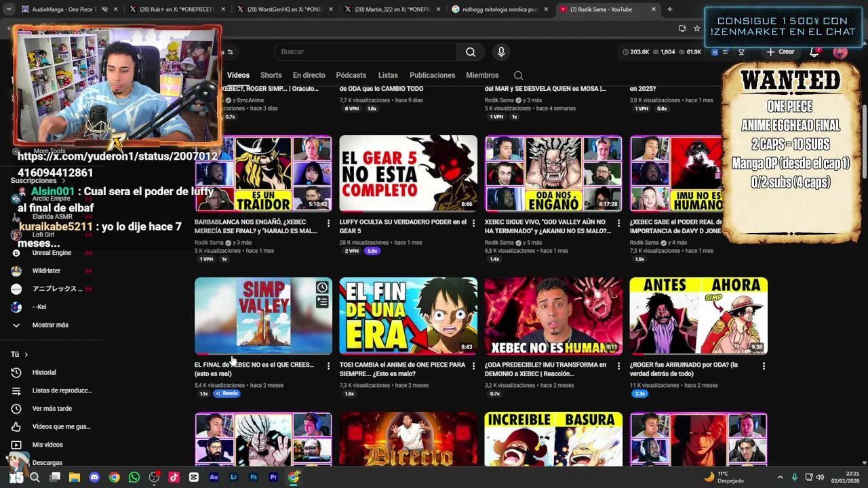Open YouTube notifications bell

pos(814,52)
